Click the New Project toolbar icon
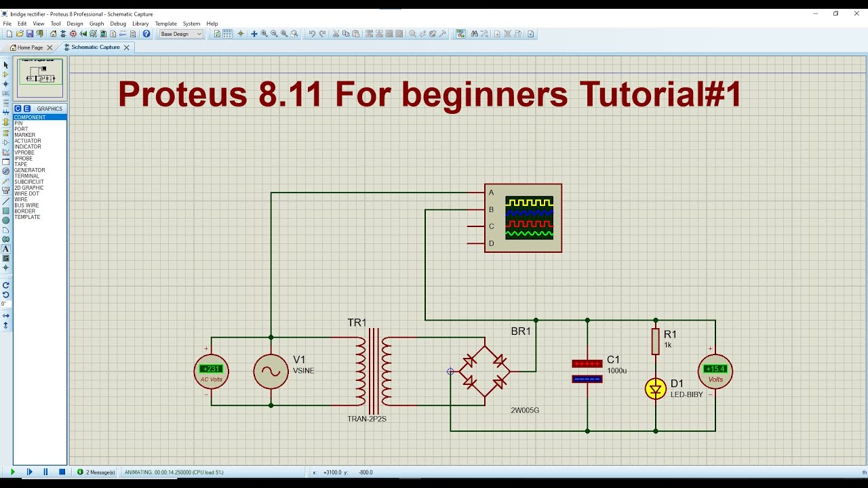Image resolution: width=868 pixels, height=488 pixels. (x=9, y=34)
